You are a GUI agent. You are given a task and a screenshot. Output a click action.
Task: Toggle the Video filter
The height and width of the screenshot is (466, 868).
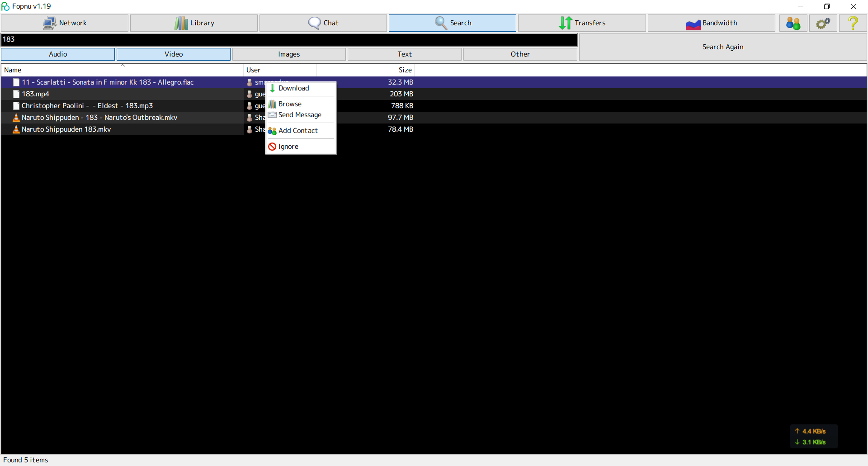click(x=174, y=54)
